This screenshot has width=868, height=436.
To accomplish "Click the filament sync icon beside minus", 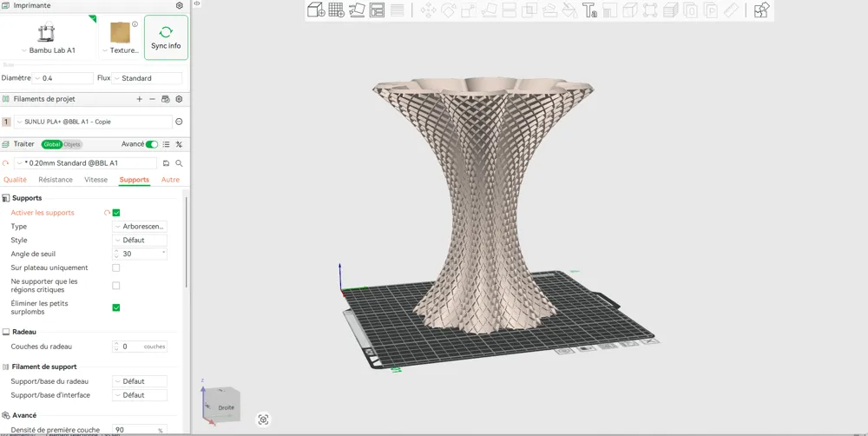I will click(x=165, y=99).
